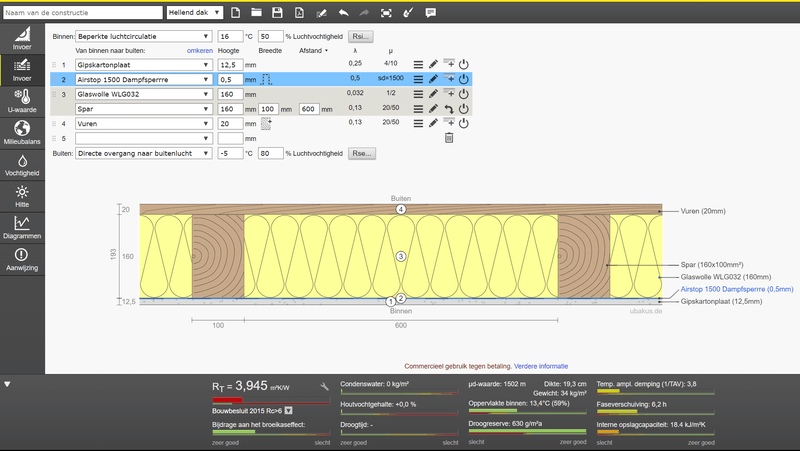Follow the Verdere informatie link
The image size is (800, 451).
[x=541, y=366]
